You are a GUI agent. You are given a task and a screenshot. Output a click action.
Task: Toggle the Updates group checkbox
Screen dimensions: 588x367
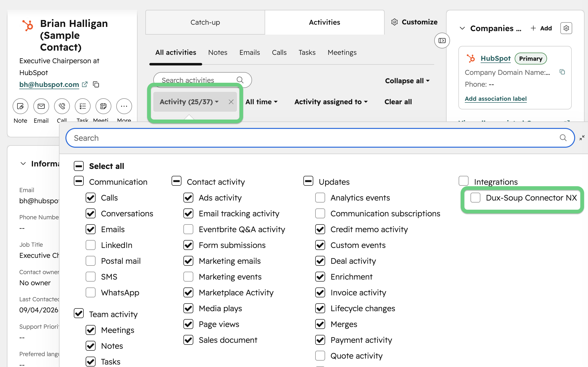[x=308, y=181]
